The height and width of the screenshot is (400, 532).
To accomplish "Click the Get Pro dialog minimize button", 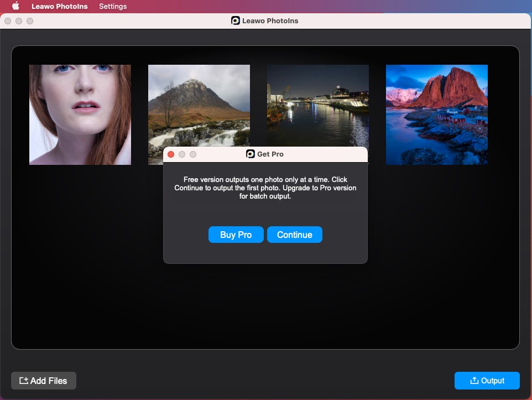I will point(182,154).
